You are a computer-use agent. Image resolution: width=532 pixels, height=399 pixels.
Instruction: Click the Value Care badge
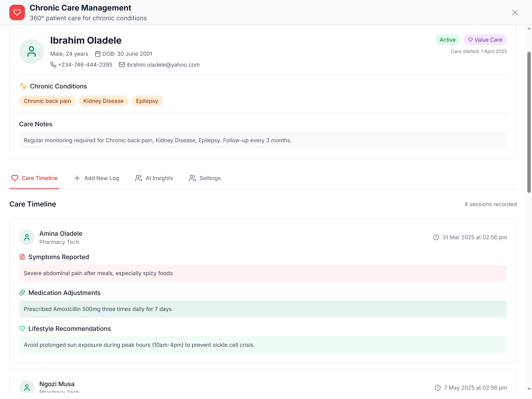point(485,40)
